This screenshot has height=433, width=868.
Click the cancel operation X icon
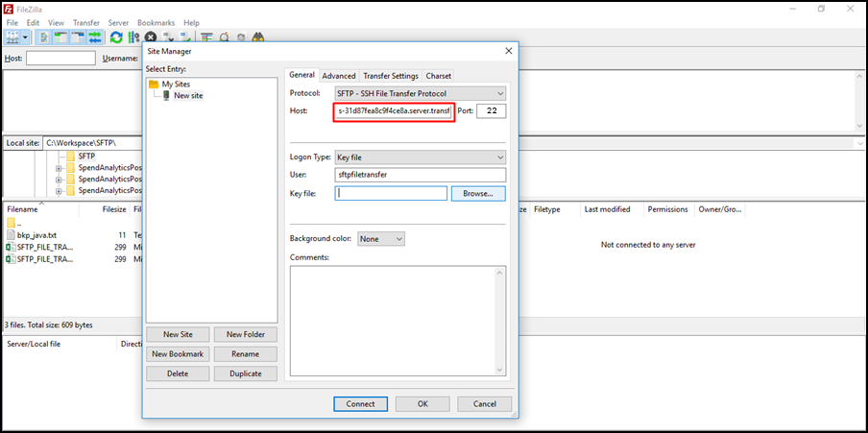pos(150,37)
